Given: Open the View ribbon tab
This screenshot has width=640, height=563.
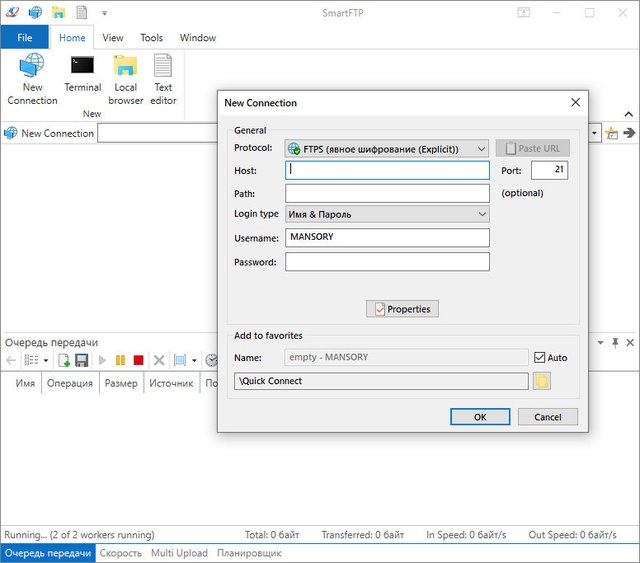Looking at the screenshot, I should (113, 38).
